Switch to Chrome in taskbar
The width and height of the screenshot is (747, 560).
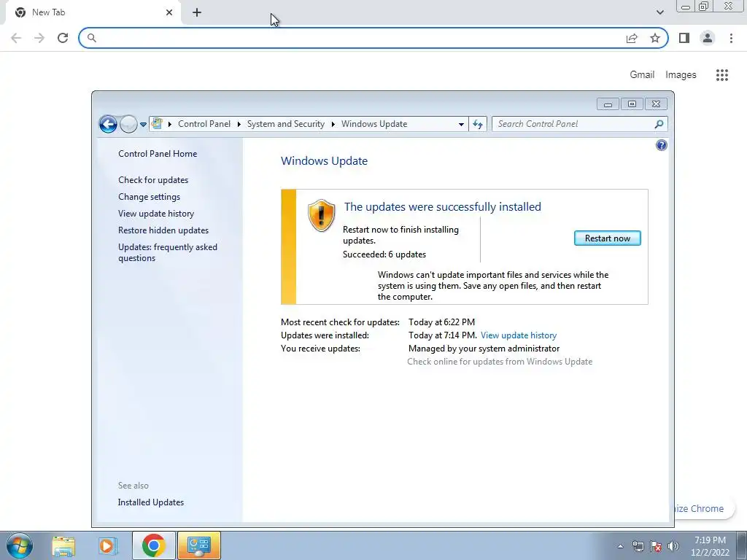[x=153, y=545]
